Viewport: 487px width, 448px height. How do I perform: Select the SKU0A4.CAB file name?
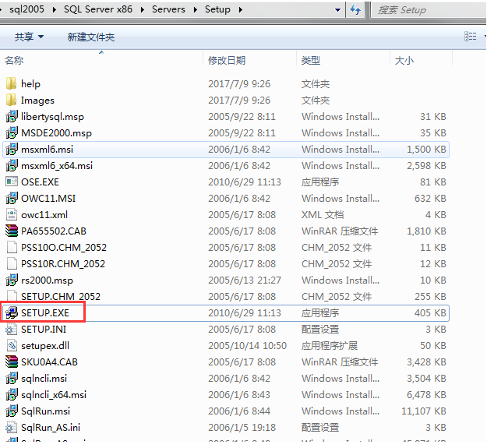click(x=49, y=362)
